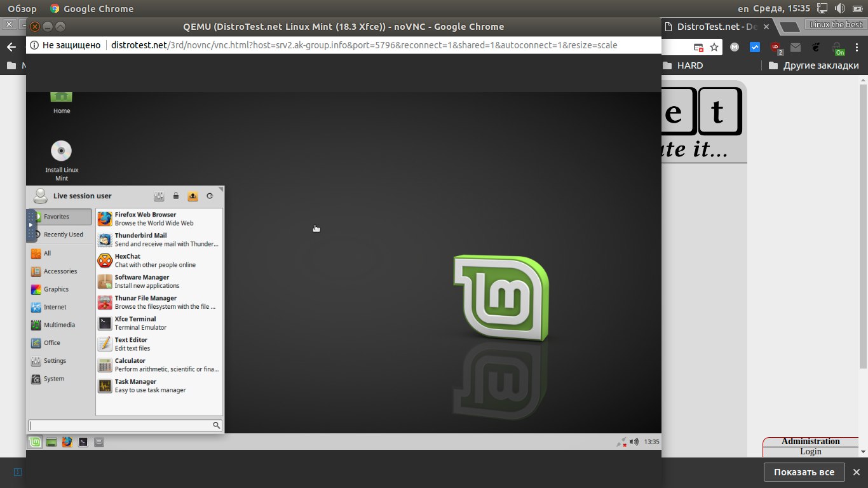Click the VPN extension icon marked On

[x=840, y=48]
